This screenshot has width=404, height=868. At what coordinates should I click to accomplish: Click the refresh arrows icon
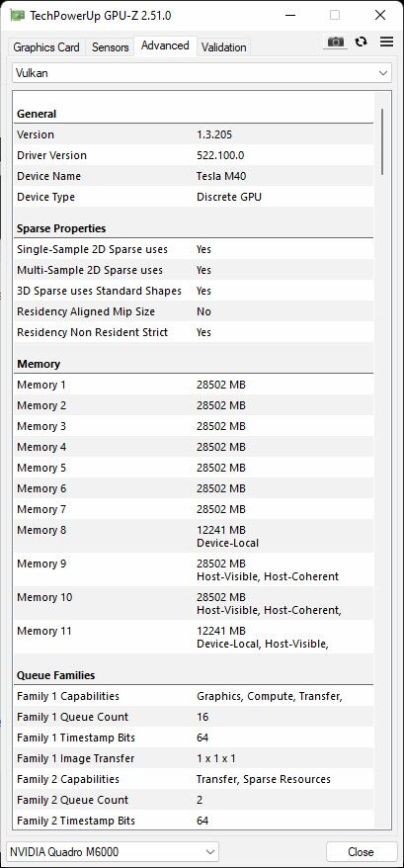click(361, 43)
